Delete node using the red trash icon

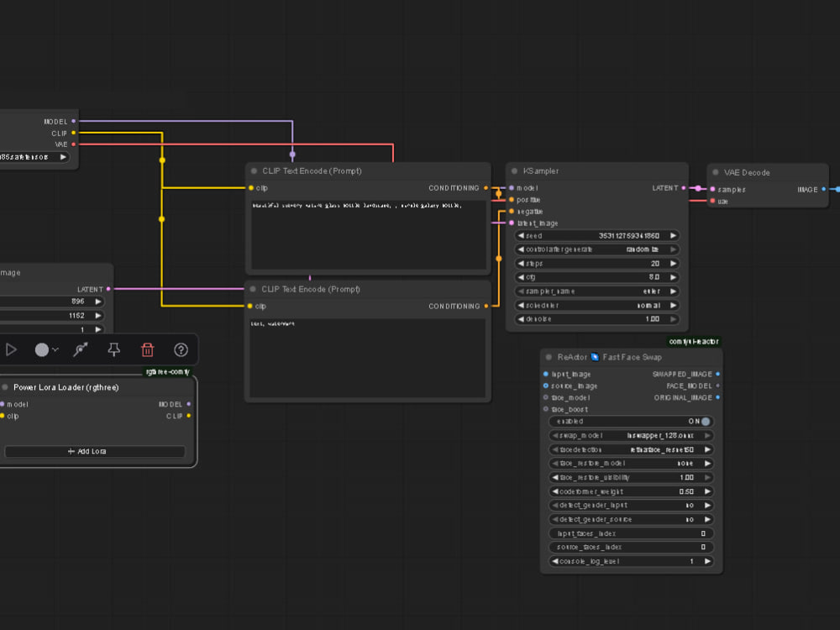(x=147, y=349)
